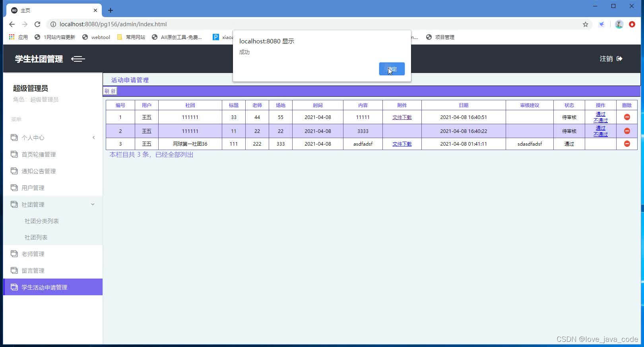Click 学生社团管理 site title

click(x=39, y=59)
